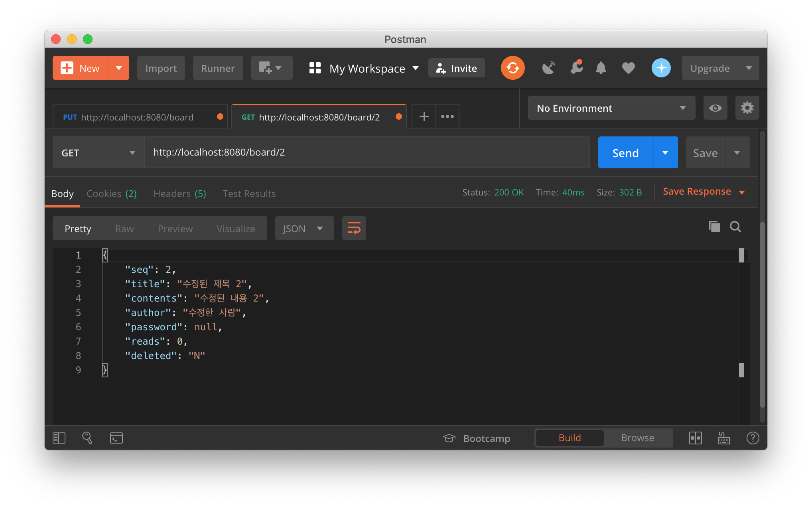Open Postman console in status bar
812x509 pixels.
pos(116,438)
